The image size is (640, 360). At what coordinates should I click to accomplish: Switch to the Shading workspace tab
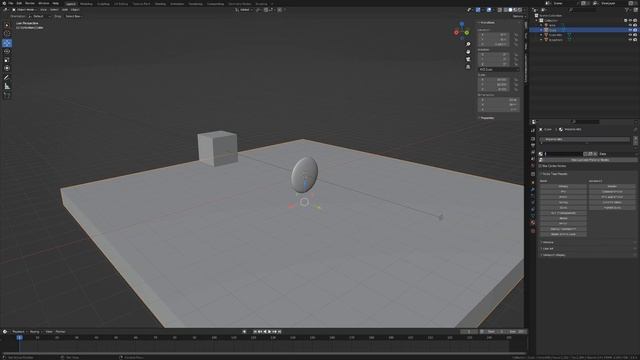(160, 4)
